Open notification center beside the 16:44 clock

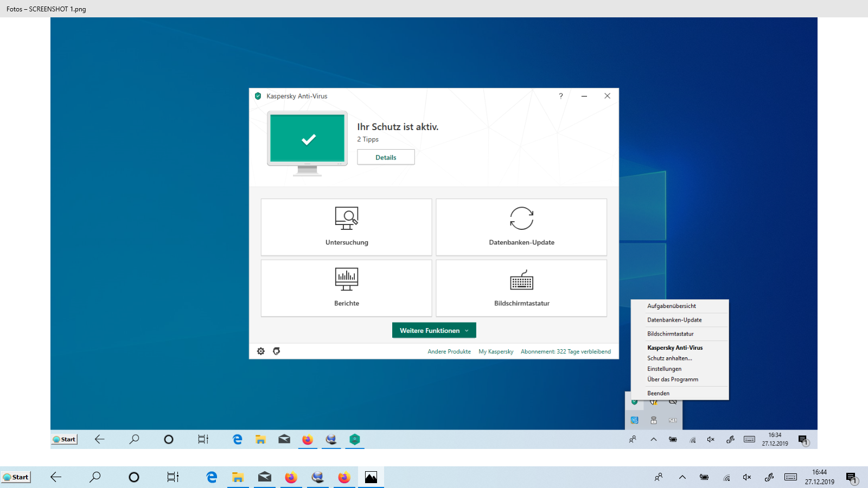click(x=851, y=478)
